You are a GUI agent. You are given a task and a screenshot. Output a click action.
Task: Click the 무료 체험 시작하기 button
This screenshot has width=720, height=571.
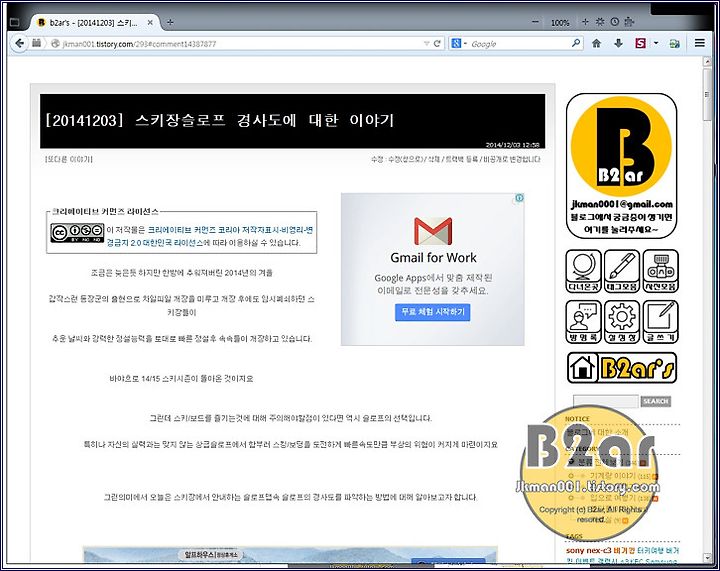coord(433,312)
